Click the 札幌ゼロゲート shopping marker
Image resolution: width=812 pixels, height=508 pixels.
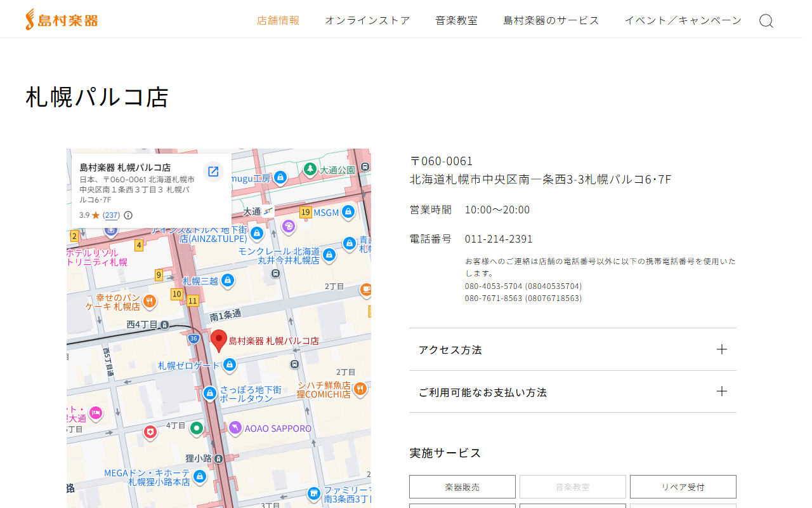pyautogui.click(x=230, y=365)
